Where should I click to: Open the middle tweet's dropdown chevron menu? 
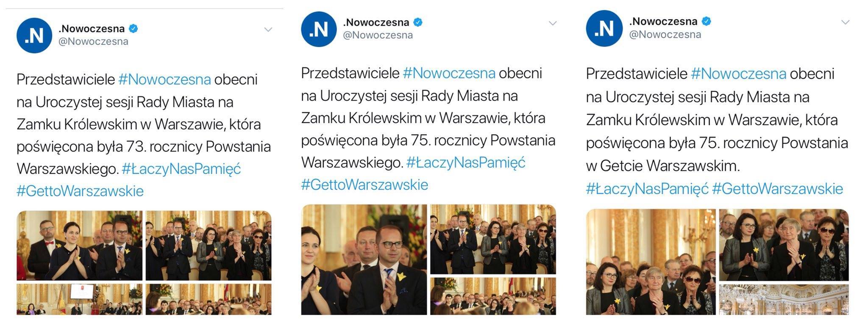click(x=552, y=23)
